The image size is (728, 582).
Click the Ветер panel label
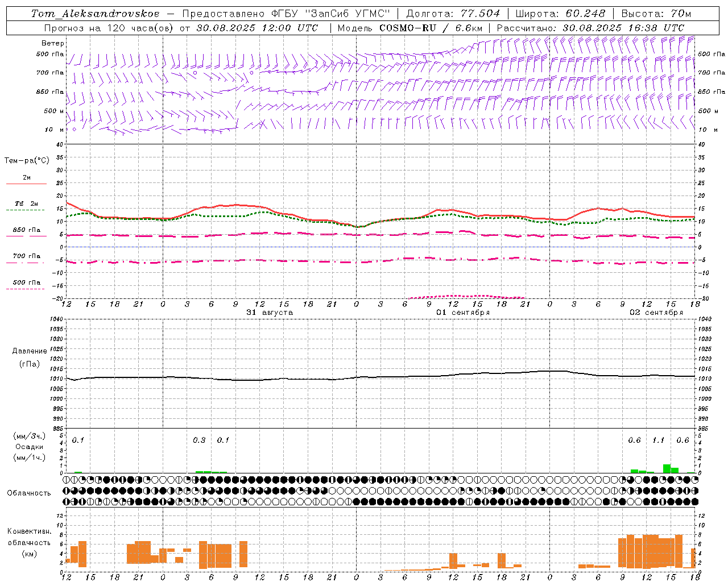(53, 43)
